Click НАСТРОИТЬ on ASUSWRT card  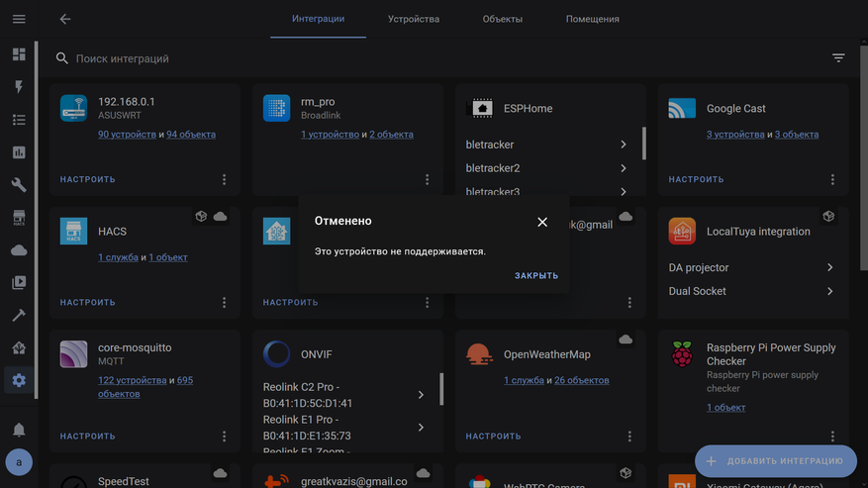click(87, 179)
